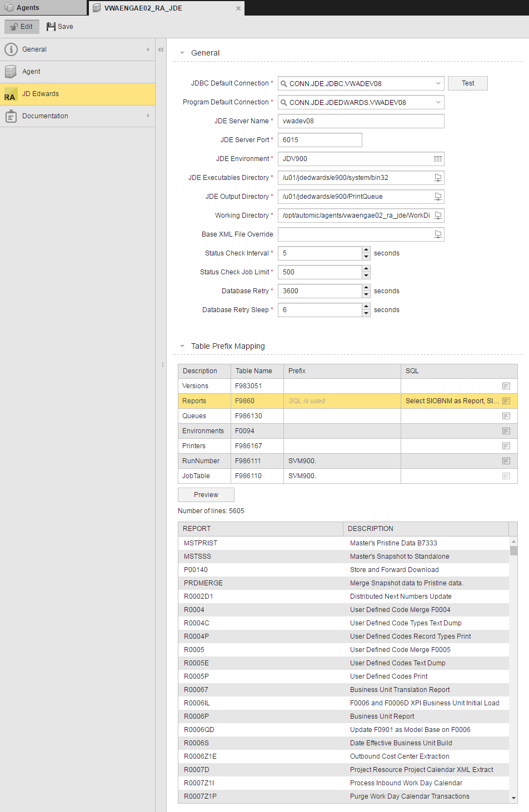Browse Working Directory icon
Viewport: 529px width, 812px height.
438,215
